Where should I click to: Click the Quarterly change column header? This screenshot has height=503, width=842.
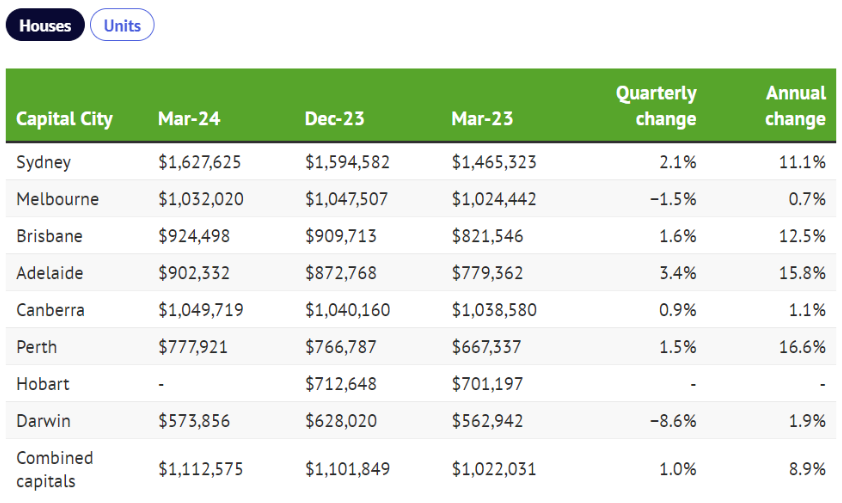[656, 106]
